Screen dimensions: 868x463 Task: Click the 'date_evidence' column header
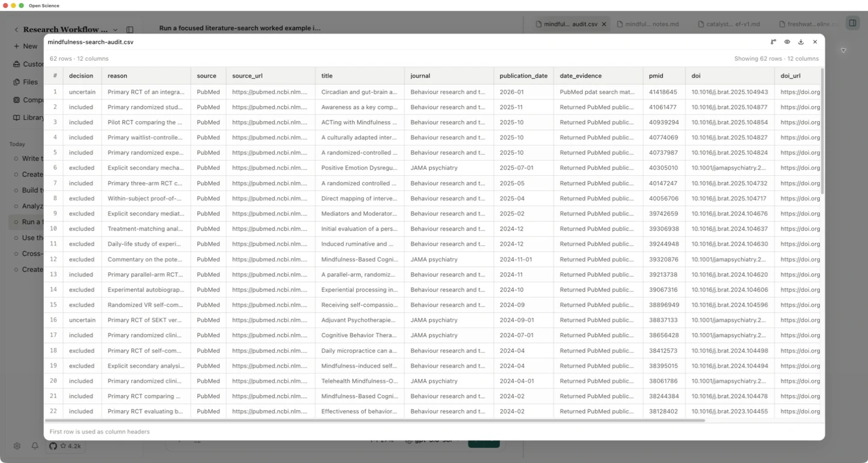(x=598, y=76)
